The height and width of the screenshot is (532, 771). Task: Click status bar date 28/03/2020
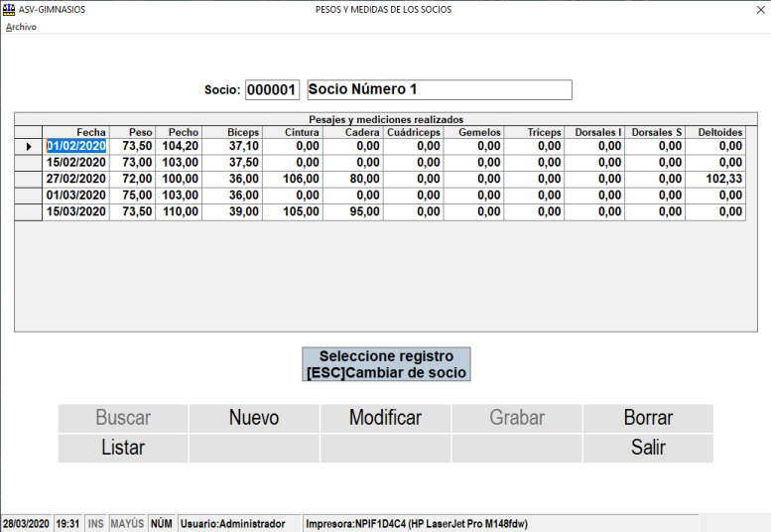pos(26,524)
